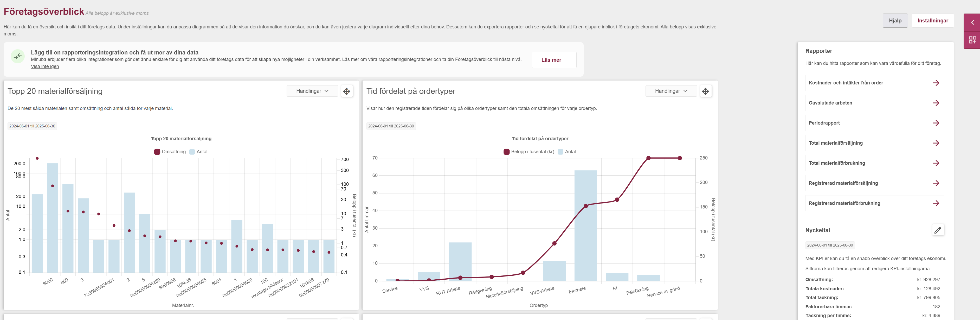Click the Visa inte igen link
This screenshot has width=980, height=320.
pyautogui.click(x=45, y=66)
